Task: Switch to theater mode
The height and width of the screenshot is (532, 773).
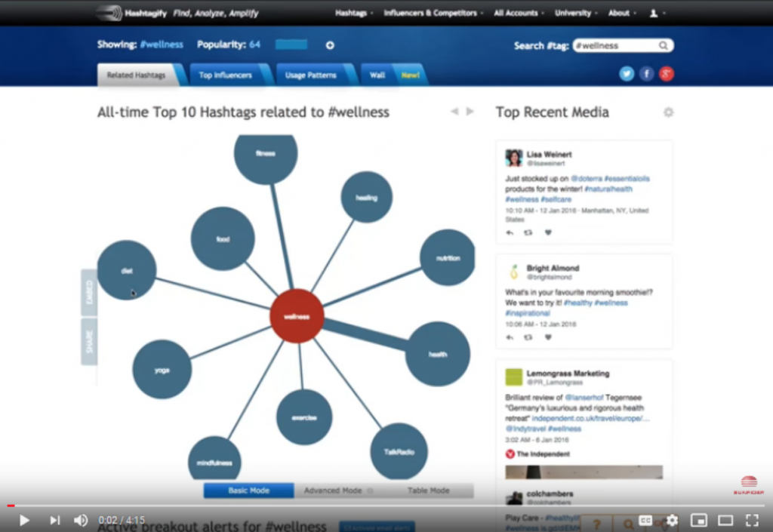Action: click(x=725, y=520)
